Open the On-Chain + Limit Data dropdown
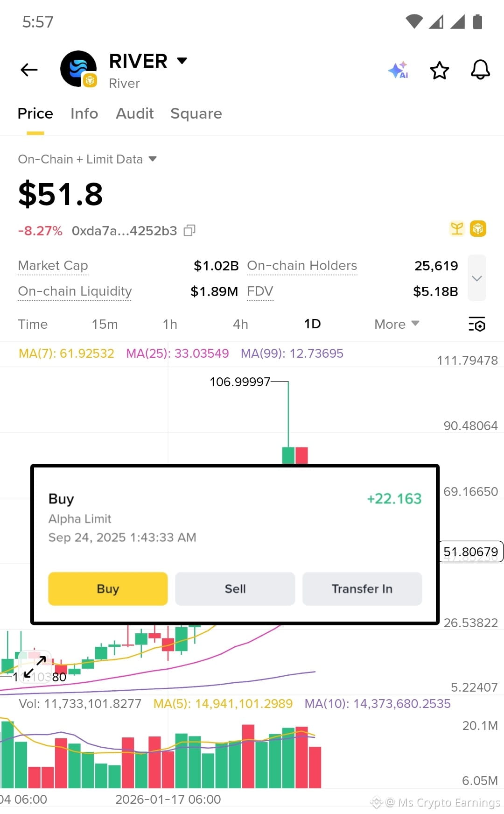This screenshot has height=814, width=504. (87, 159)
